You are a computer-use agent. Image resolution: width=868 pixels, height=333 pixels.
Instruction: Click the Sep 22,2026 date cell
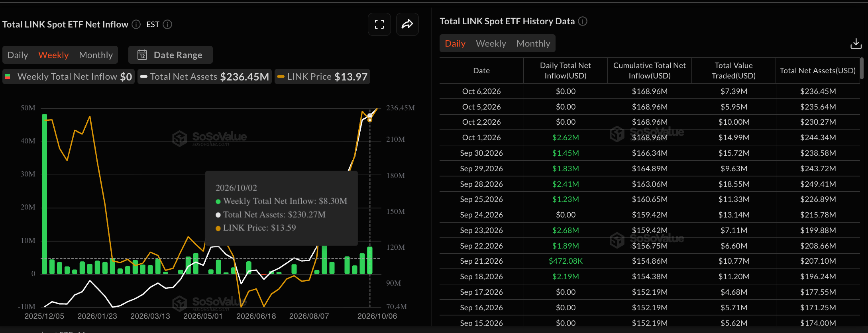click(x=481, y=246)
